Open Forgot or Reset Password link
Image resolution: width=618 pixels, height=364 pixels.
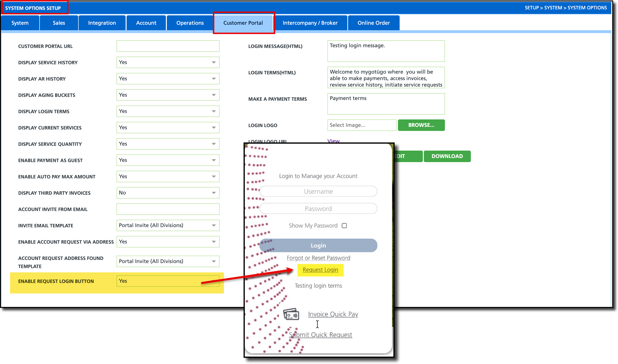(318, 258)
